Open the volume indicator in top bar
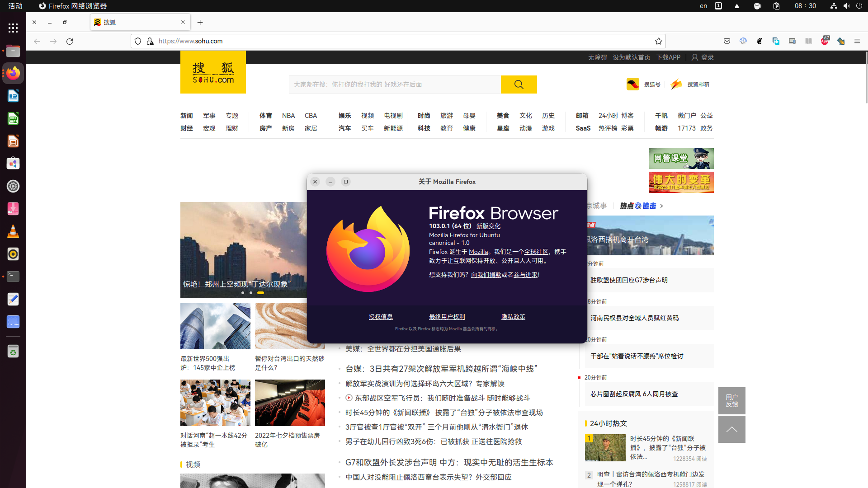 [846, 6]
